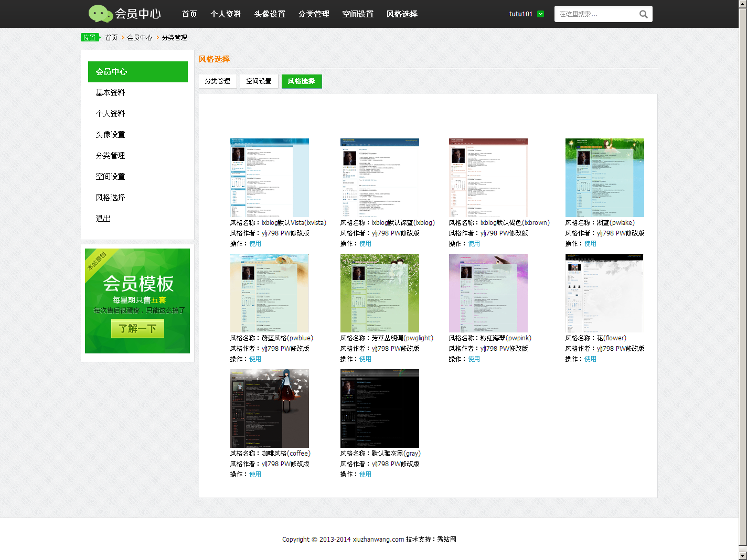
Task: Switch to the 分类管理 tab
Action: click(x=218, y=81)
